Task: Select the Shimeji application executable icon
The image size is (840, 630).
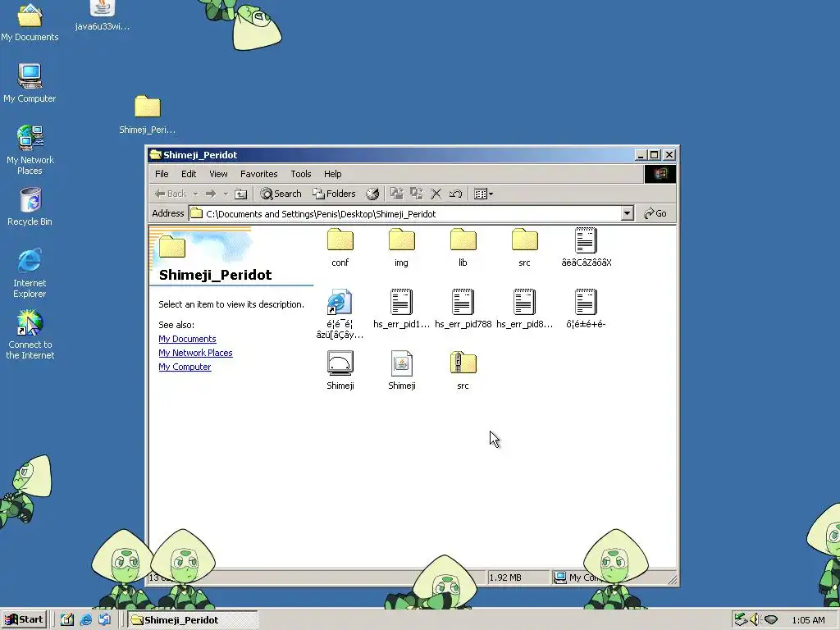Action: (340, 370)
